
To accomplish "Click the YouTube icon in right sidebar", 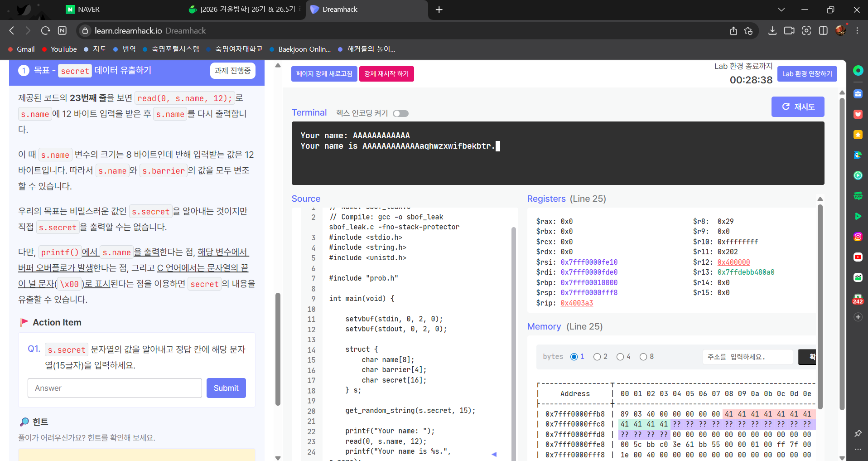I will coord(858,257).
